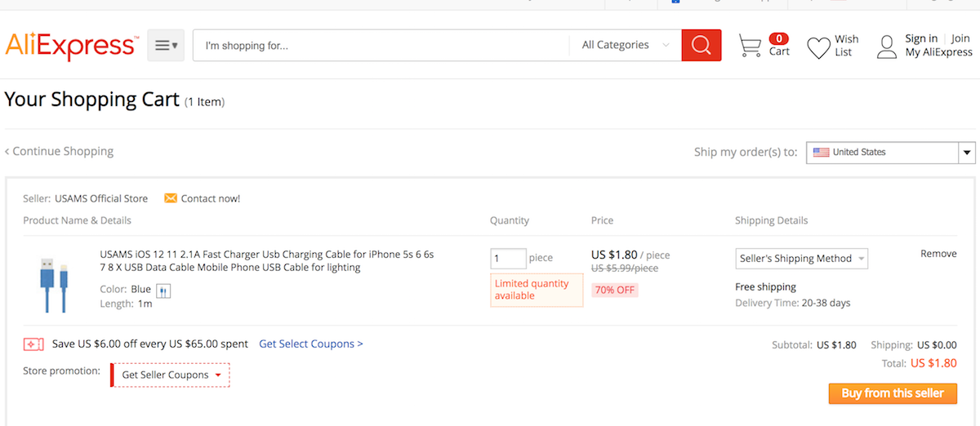
Task: Expand the All Categories dropdown
Action: (x=625, y=45)
